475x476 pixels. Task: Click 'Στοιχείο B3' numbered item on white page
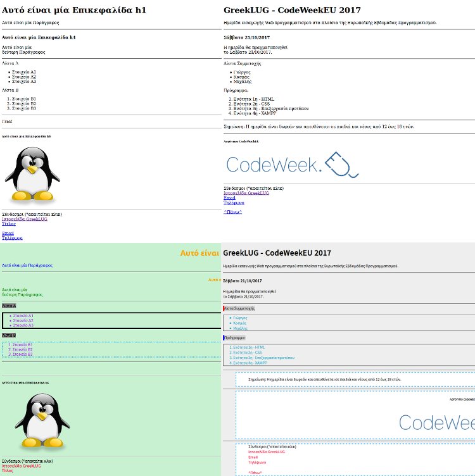pos(24,108)
